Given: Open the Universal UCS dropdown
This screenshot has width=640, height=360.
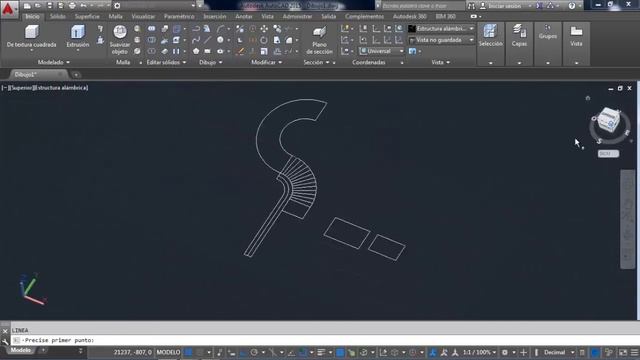Looking at the screenshot, I should pyautogui.click(x=382, y=51).
